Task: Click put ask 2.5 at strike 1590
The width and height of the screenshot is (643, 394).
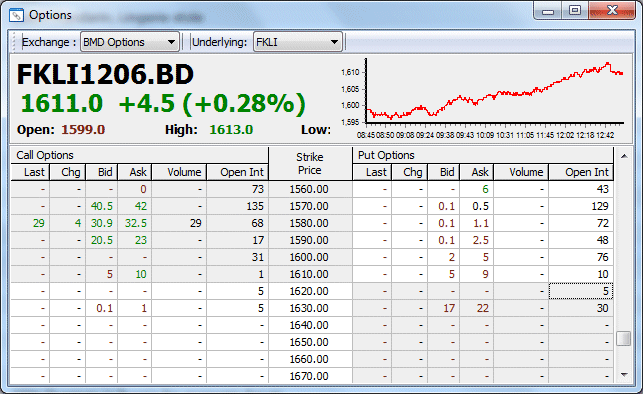Action: pyautogui.click(x=477, y=240)
